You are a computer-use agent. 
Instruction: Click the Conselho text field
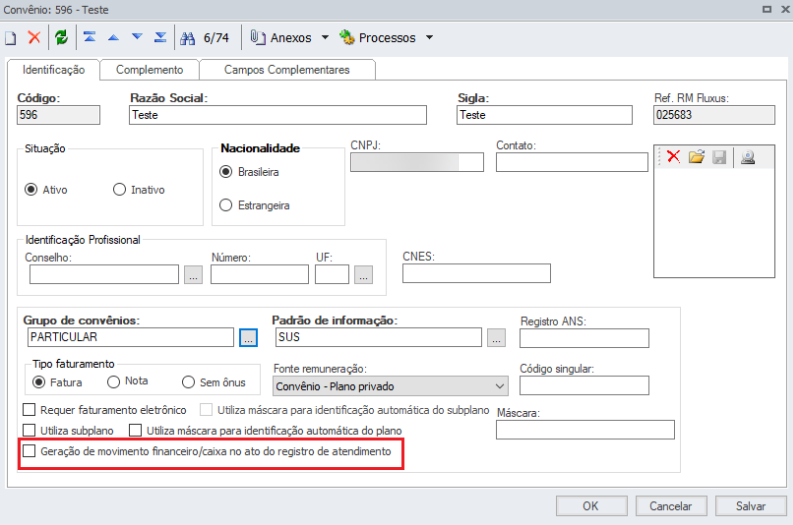click(104, 275)
